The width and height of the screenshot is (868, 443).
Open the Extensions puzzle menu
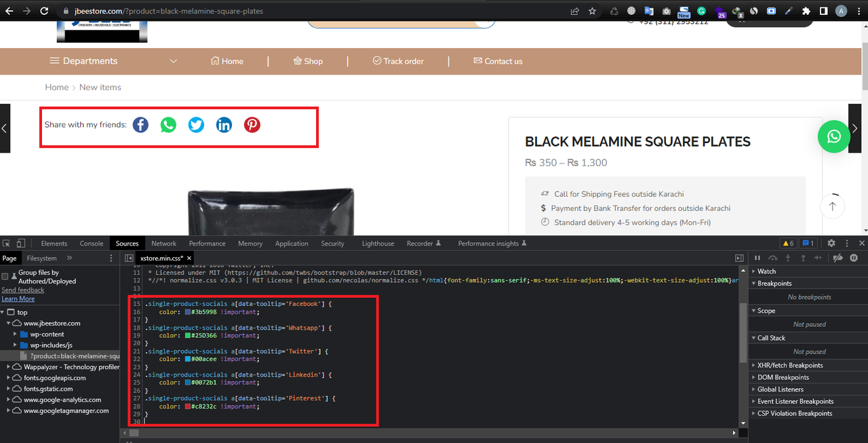[806, 11]
